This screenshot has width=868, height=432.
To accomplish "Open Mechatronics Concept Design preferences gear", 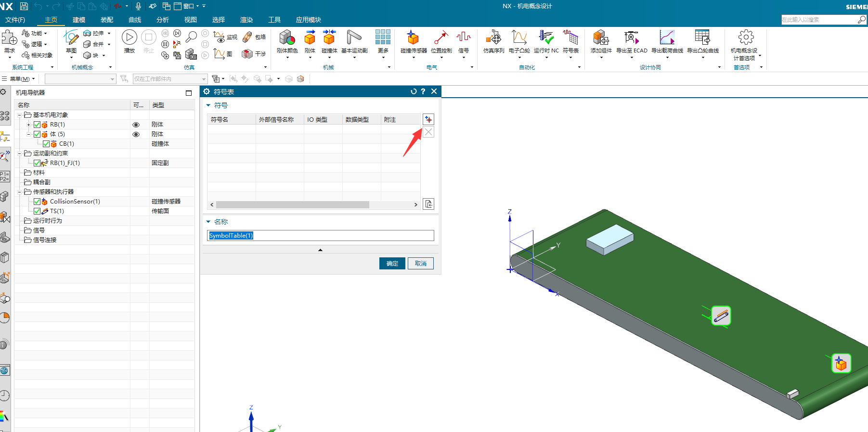I will click(746, 38).
